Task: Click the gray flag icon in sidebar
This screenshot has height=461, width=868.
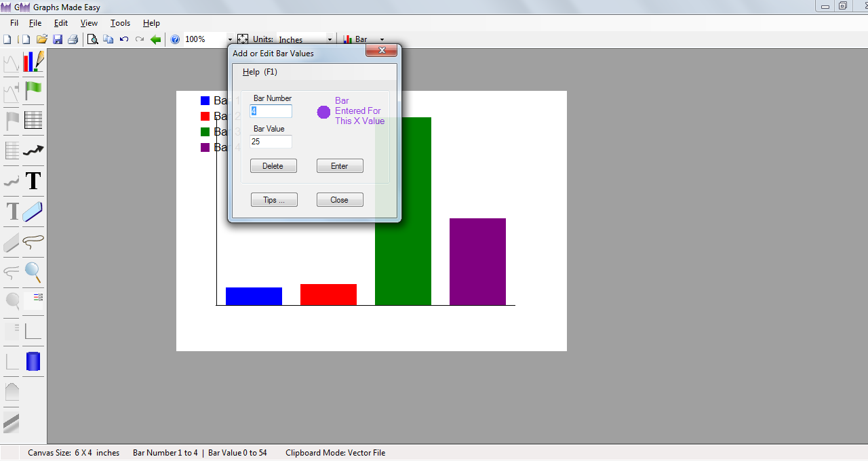Action: click(12, 121)
